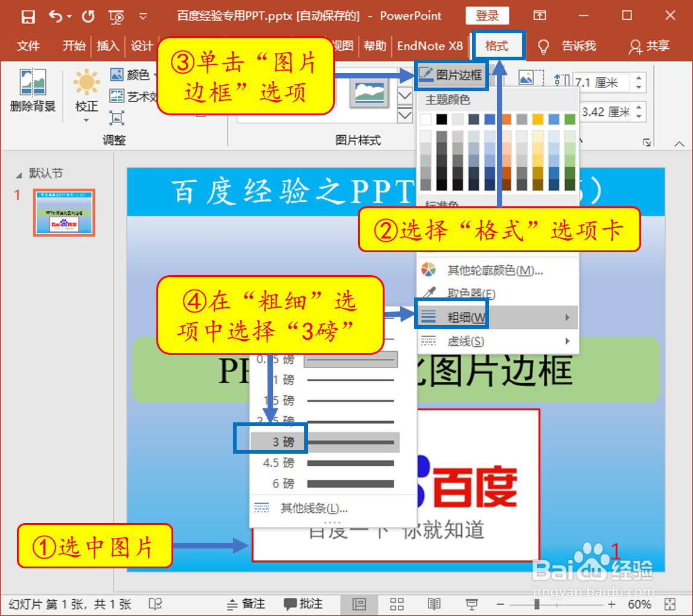
Task: Click the zoom in plus button
Action: pos(612,604)
